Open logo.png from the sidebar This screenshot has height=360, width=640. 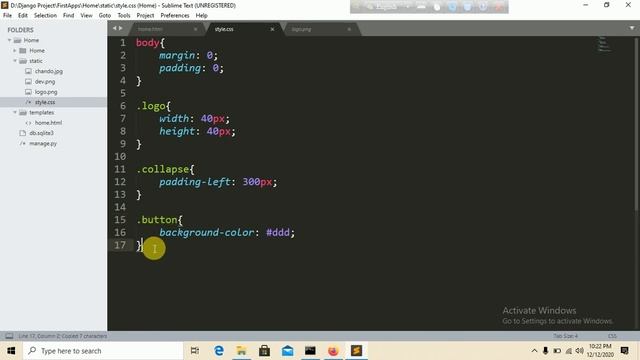pyautogui.click(x=46, y=92)
